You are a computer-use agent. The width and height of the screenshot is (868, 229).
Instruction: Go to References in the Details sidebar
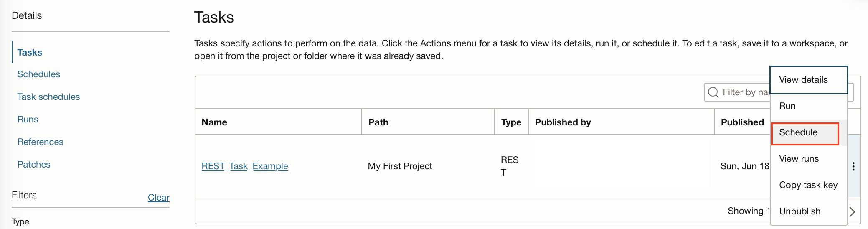(x=41, y=142)
